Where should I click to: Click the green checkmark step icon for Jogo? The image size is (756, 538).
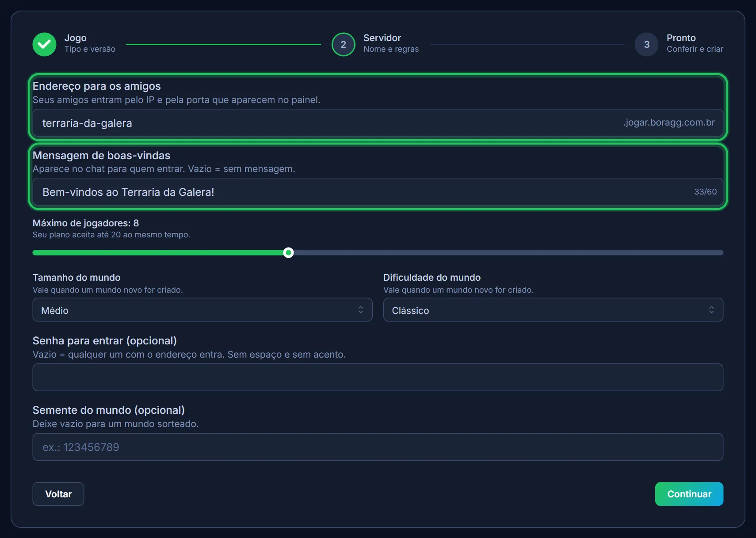coord(44,44)
